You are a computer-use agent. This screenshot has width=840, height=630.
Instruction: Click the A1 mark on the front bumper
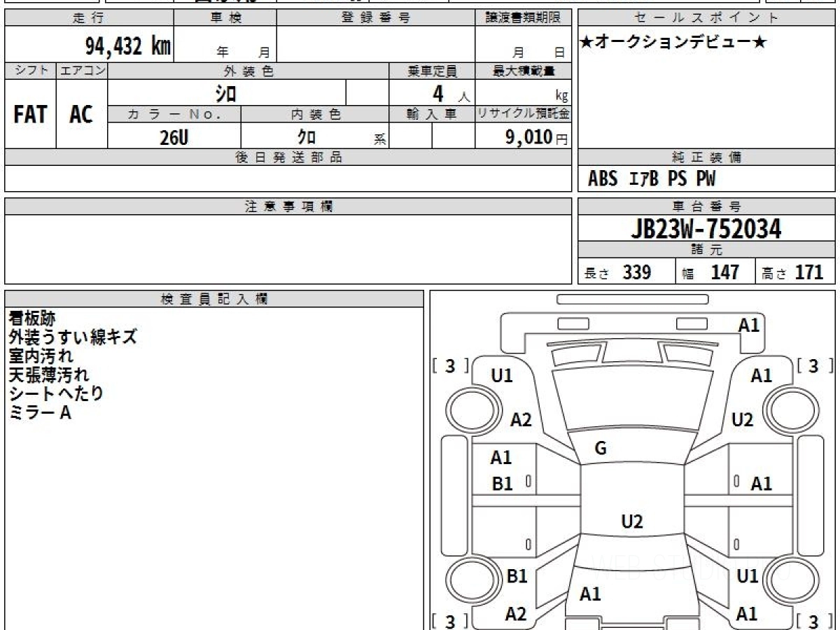(749, 325)
